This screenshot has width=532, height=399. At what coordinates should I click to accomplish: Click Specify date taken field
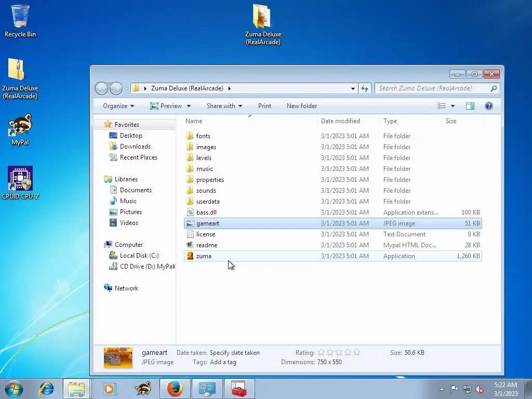[235, 353]
